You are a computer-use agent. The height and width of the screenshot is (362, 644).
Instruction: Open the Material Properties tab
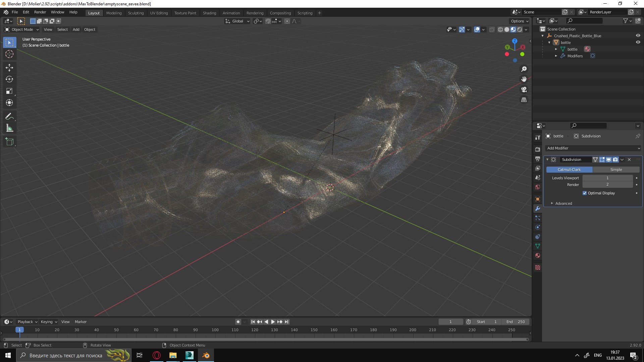[538, 255]
